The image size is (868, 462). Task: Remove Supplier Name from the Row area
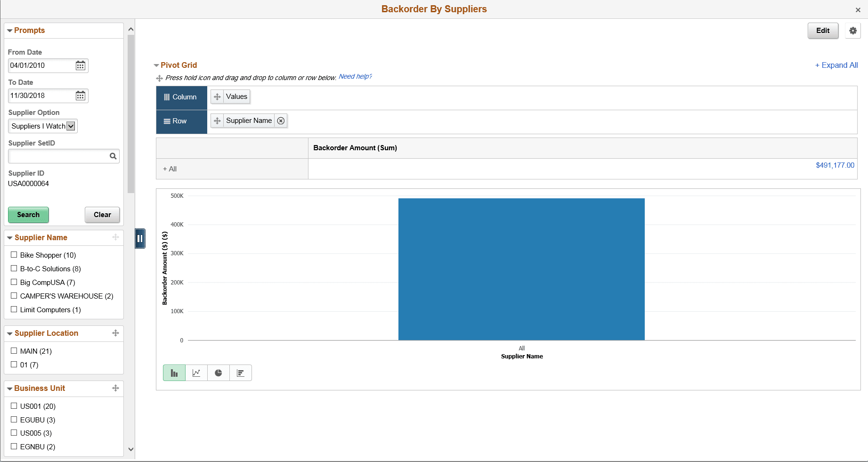pyautogui.click(x=281, y=121)
